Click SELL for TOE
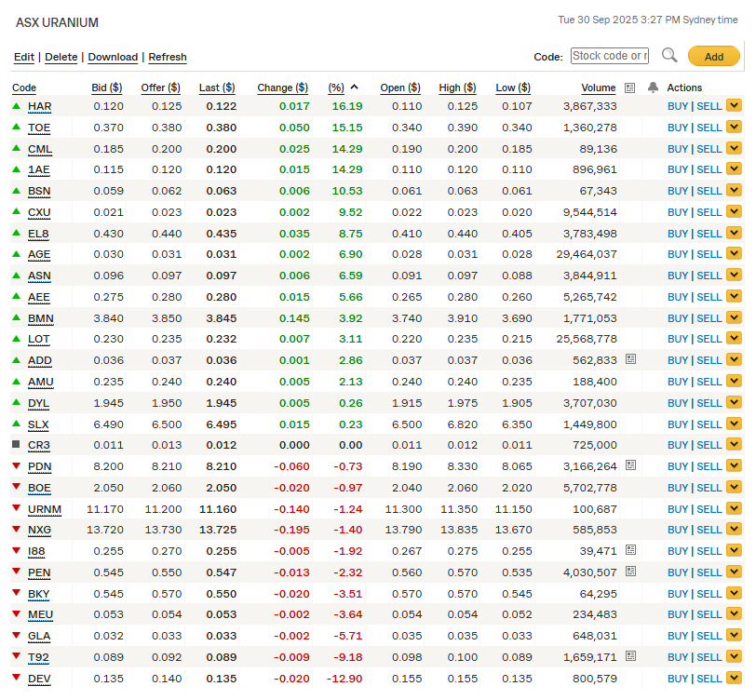Screen dimensions: 756x700 [x=709, y=128]
